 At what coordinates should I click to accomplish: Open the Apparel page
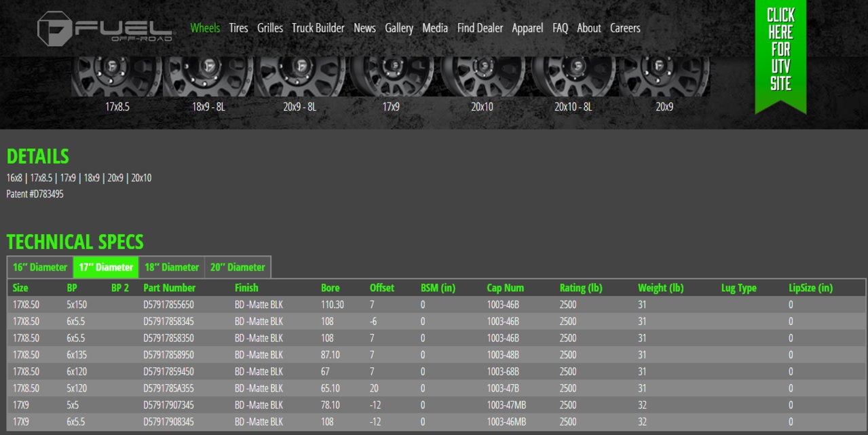[x=527, y=28]
